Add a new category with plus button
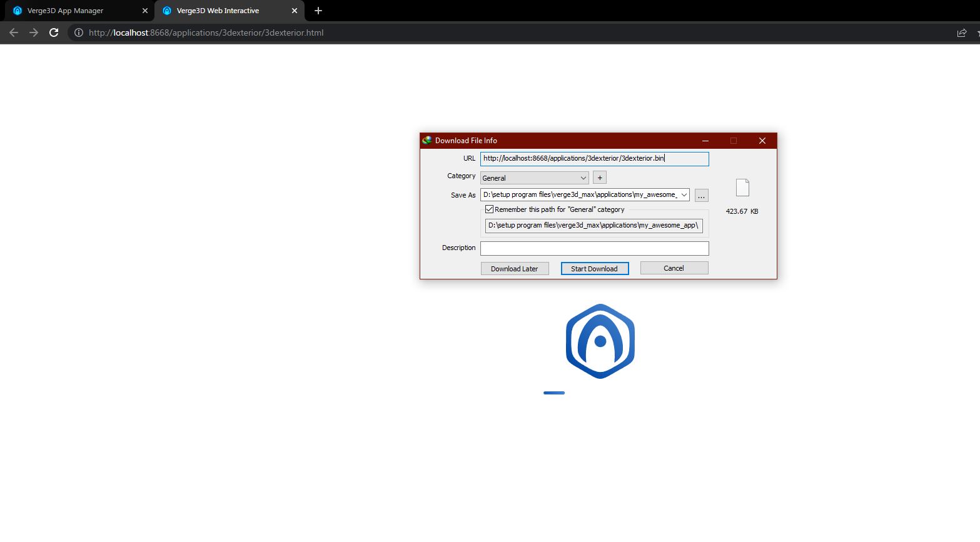Screen dimensions: 980x542 600,178
